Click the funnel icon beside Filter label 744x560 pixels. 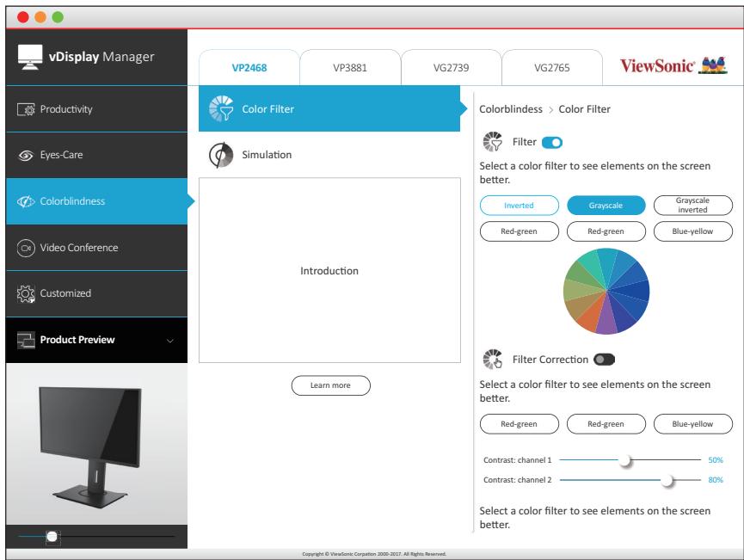tap(493, 141)
